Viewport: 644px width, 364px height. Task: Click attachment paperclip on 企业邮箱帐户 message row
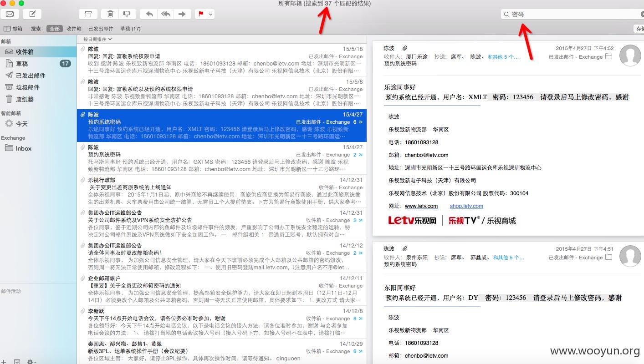coord(83,278)
